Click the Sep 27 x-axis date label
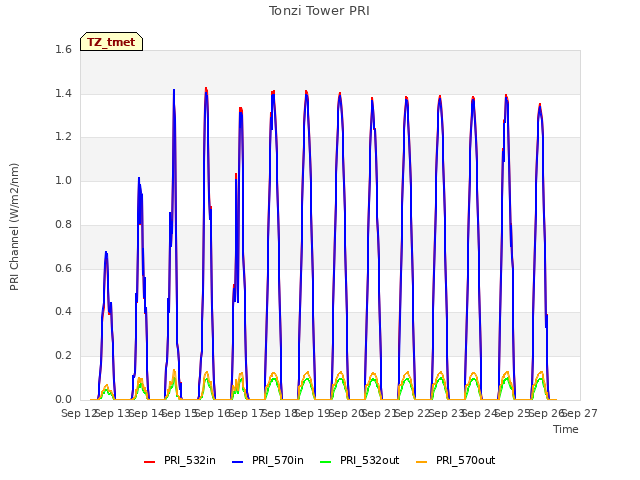 coord(580,414)
